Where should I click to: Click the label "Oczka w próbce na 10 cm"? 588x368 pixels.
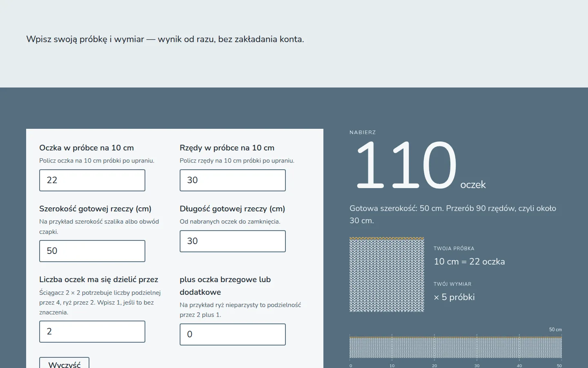click(87, 148)
